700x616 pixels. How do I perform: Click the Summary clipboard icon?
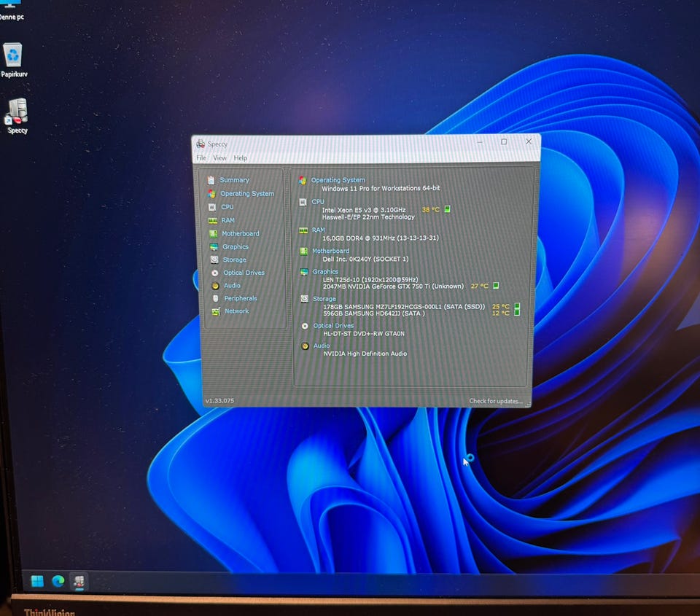pos(211,180)
